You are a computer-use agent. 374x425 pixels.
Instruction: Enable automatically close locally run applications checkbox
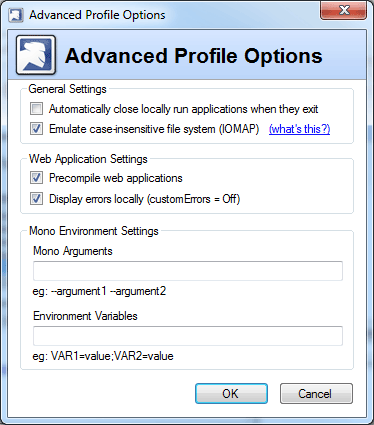click(36, 109)
